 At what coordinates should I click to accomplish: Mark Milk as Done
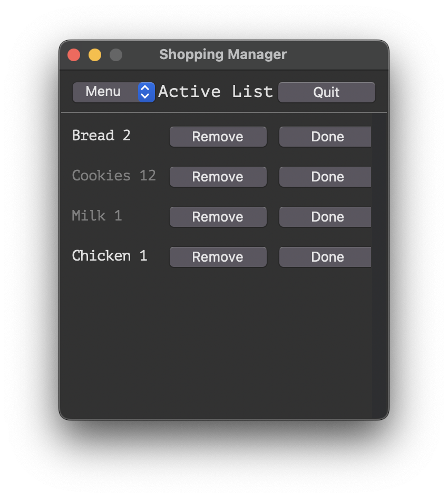click(x=326, y=217)
